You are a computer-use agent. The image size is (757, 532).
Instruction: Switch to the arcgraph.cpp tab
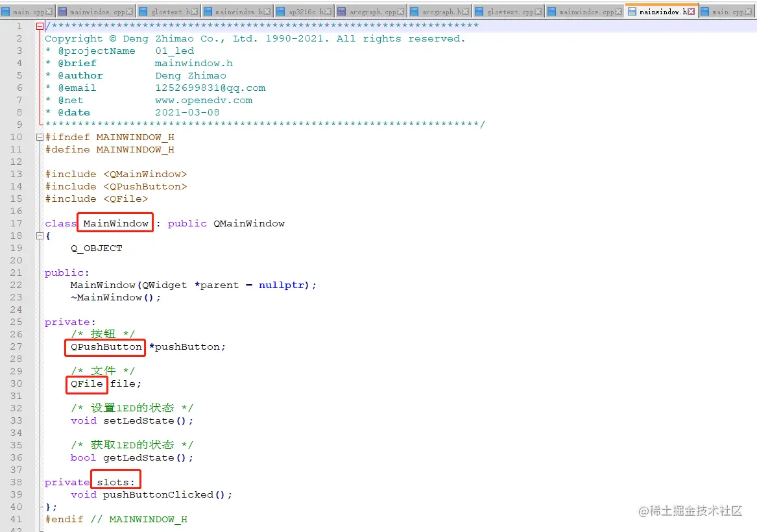coord(371,12)
